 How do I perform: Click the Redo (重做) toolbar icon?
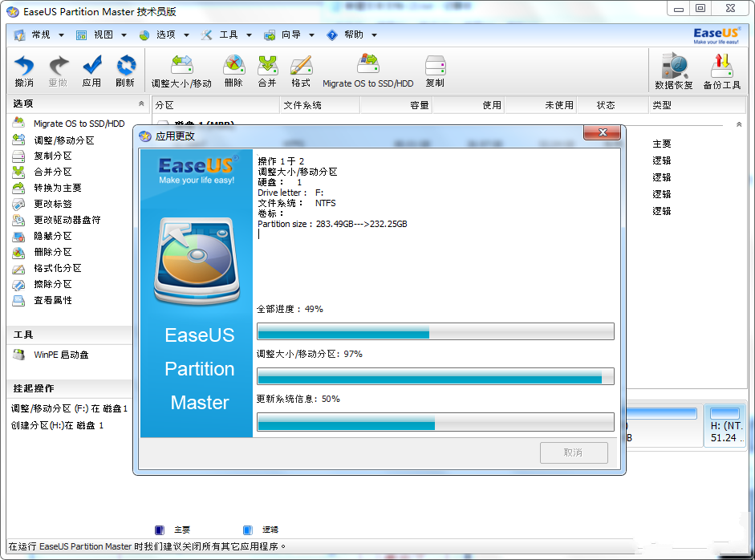[x=59, y=71]
